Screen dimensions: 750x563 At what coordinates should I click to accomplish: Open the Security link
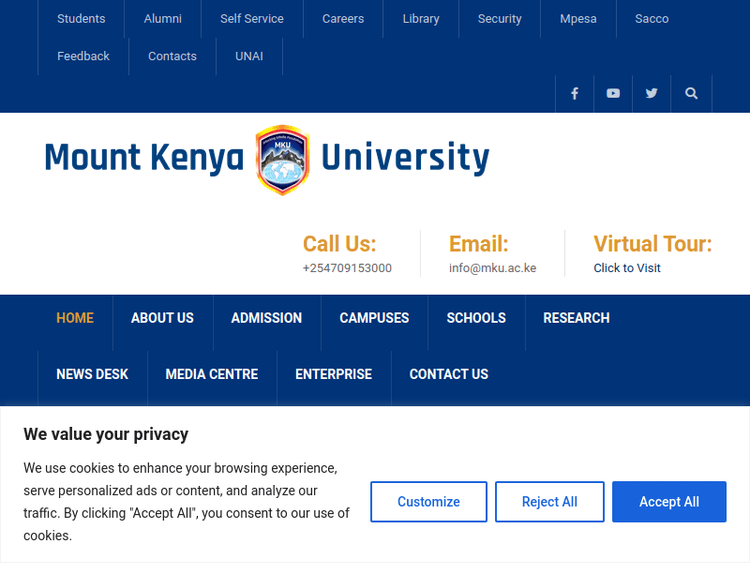click(499, 19)
